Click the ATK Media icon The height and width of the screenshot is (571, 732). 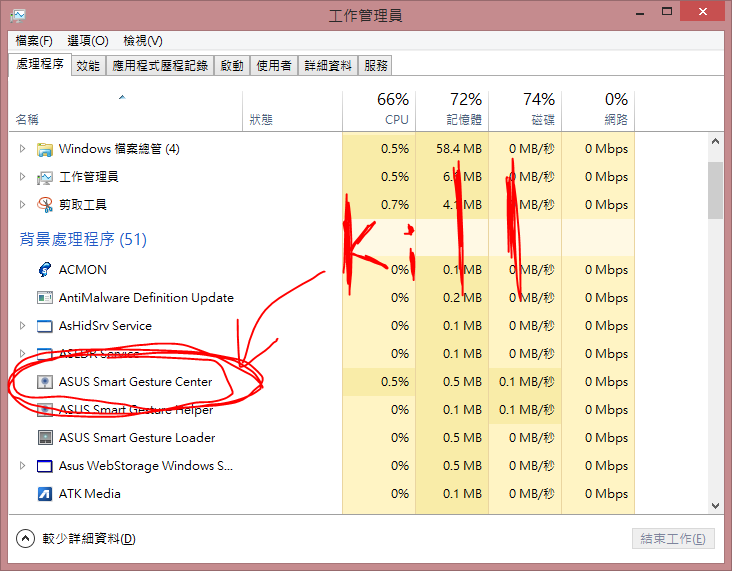coord(45,494)
